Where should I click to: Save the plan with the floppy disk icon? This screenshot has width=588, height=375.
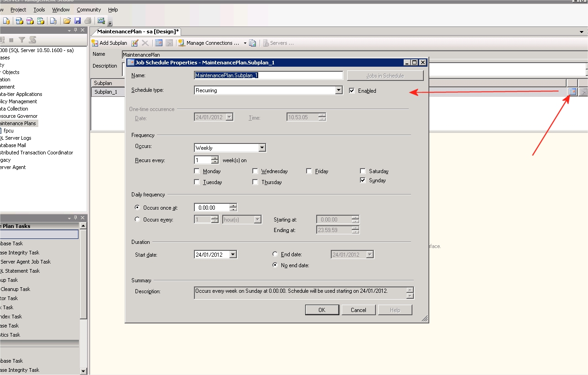click(78, 21)
